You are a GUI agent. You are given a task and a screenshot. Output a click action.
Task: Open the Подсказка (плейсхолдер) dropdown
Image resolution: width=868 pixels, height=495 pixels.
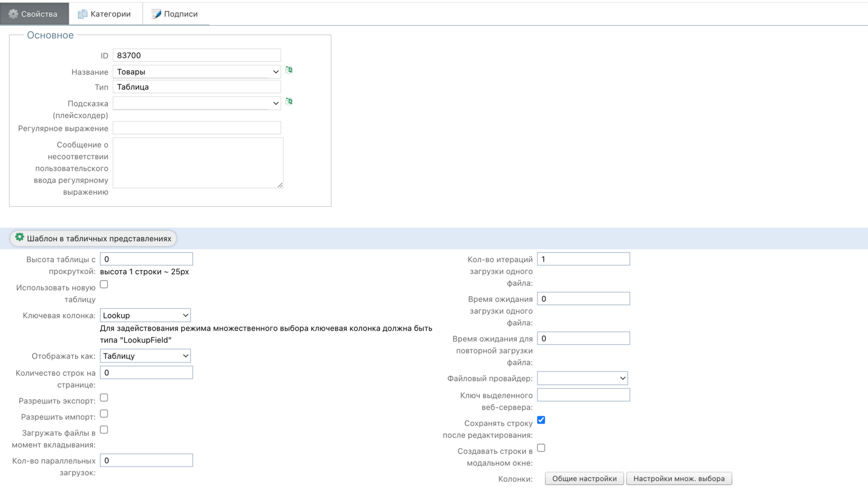click(197, 103)
